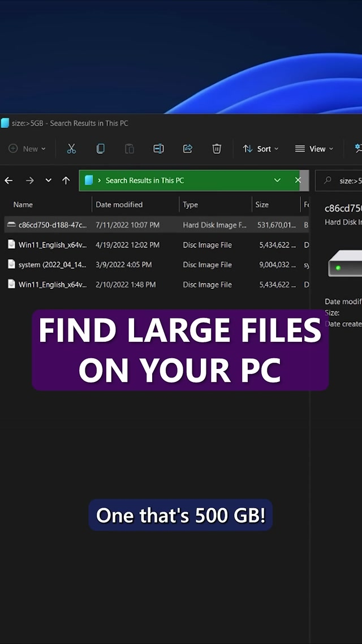362x644 pixels.
Task: Go forward with the right arrow
Action: pyautogui.click(x=29, y=181)
